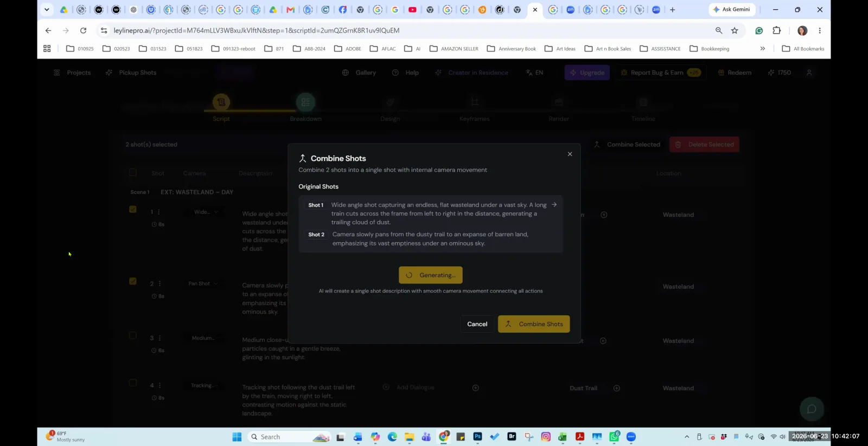Uncheck the checkbox for shot 1
868x446 pixels.
click(x=133, y=209)
